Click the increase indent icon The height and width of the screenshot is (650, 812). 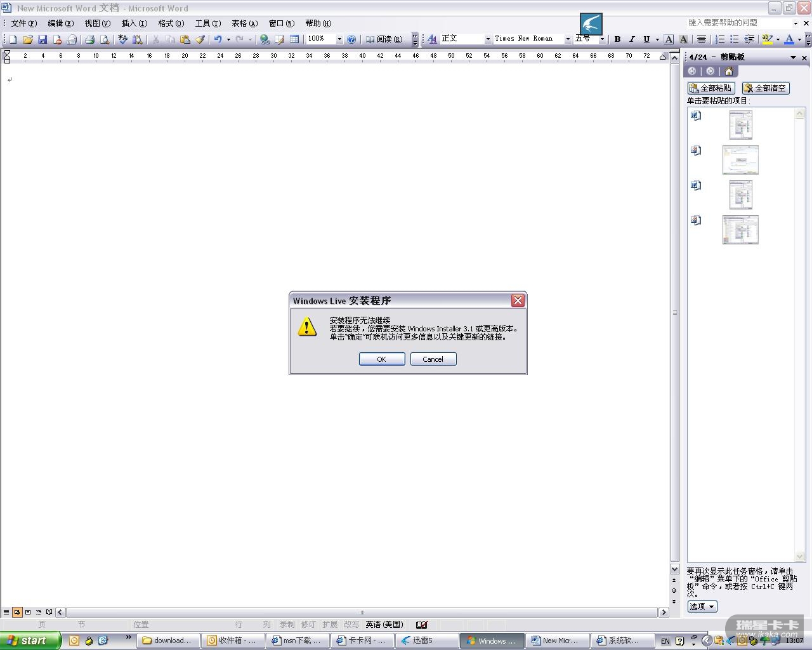click(x=749, y=39)
